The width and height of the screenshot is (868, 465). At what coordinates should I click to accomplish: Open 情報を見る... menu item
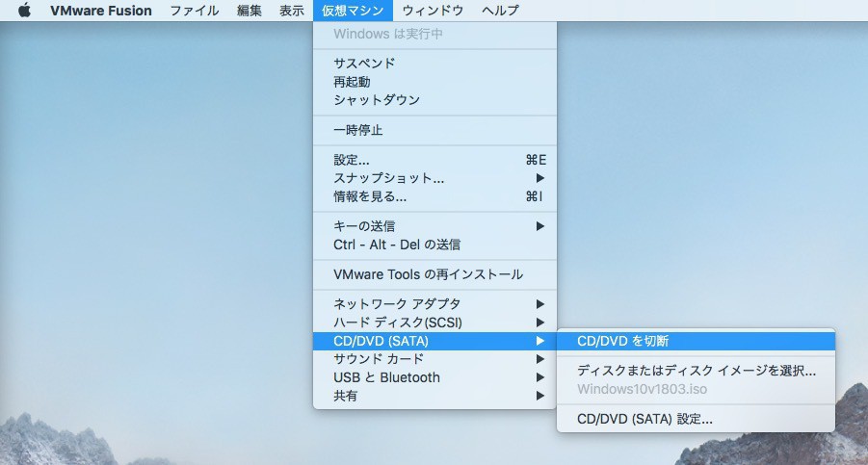click(x=434, y=196)
